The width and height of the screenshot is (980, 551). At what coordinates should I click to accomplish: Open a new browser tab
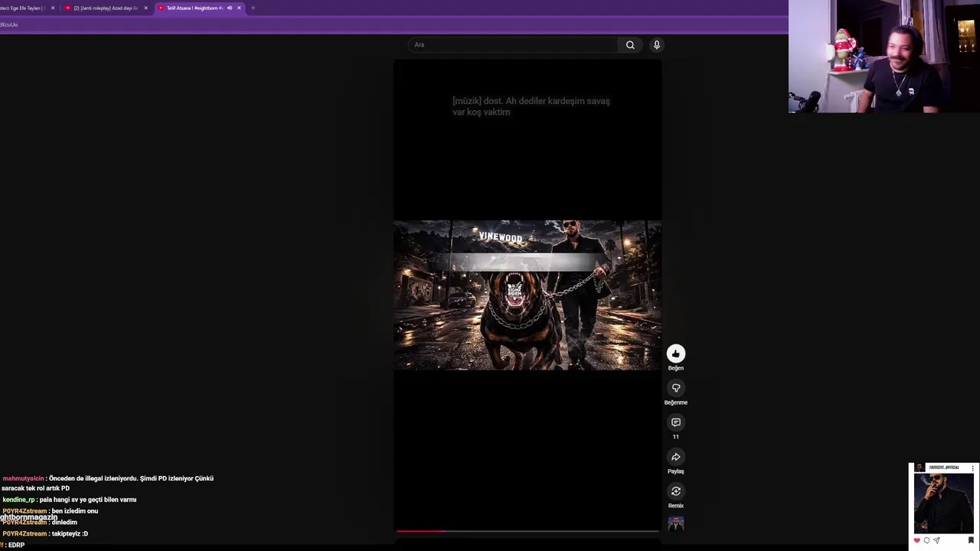coord(253,8)
